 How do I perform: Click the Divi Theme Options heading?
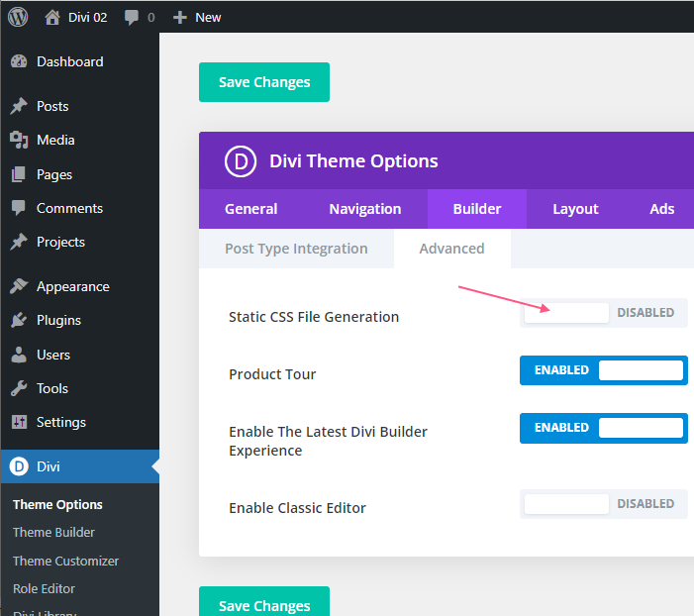point(353,161)
